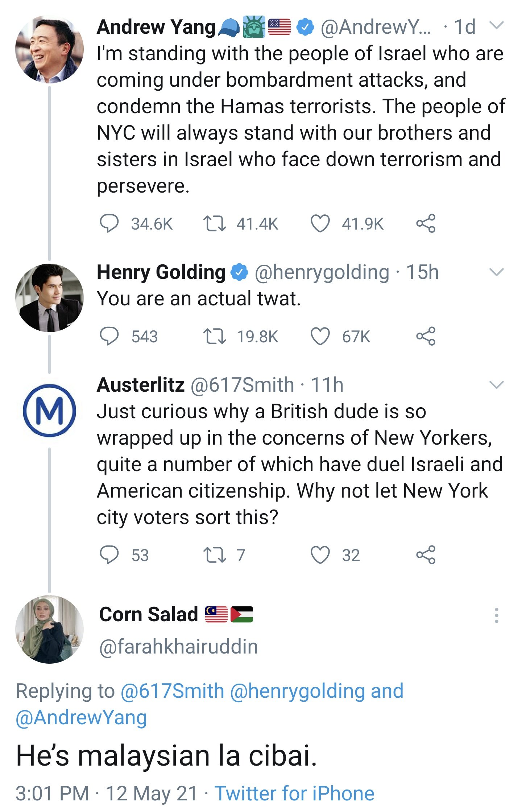Screen dimensions: 522x812
Task: Share Henry Golding's reply tweet
Action: click(426, 336)
